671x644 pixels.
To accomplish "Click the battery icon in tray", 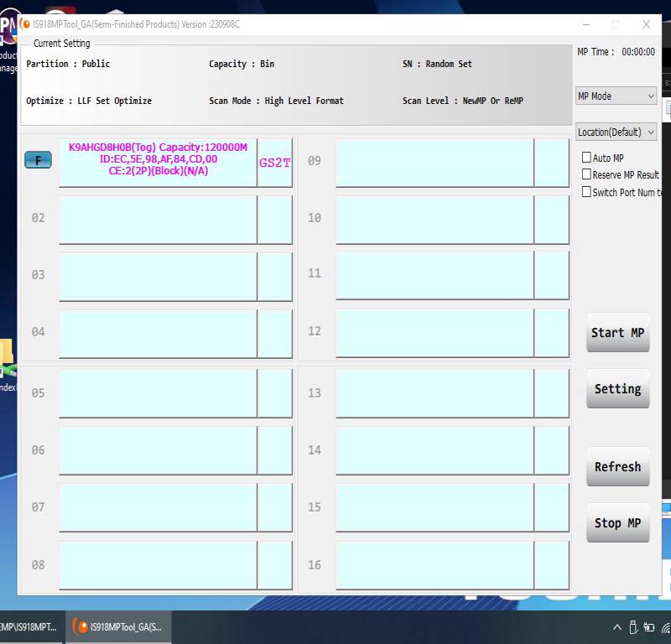I will [648, 627].
